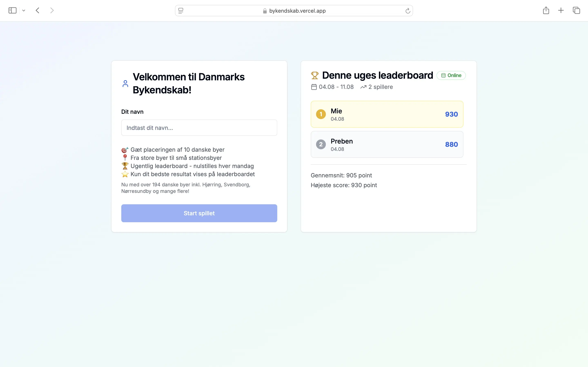Select Preben's second place leaderboard entry
588x367 pixels.
click(386, 144)
